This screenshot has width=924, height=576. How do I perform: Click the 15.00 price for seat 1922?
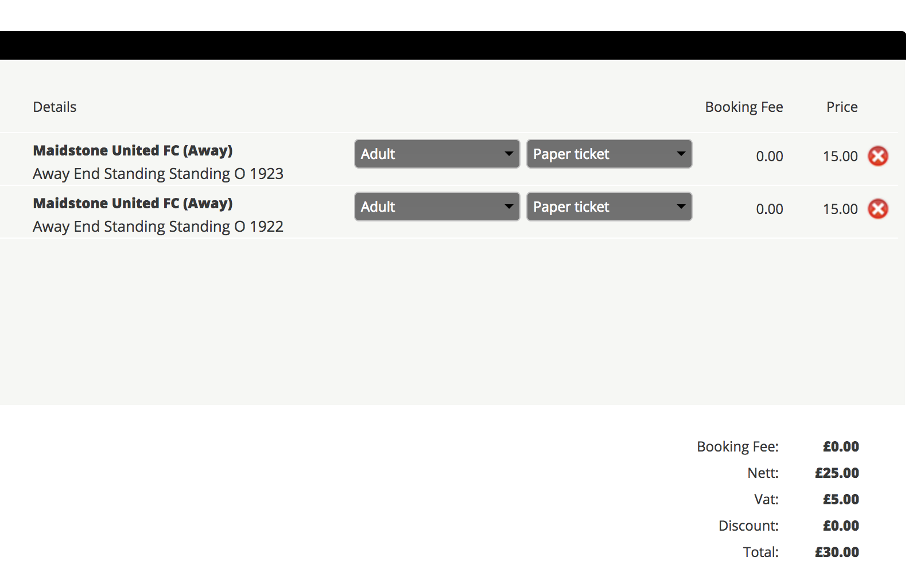840,209
